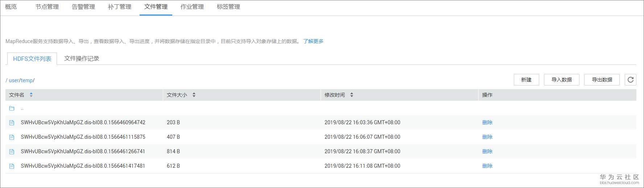The height and width of the screenshot is (188, 644).
Task: Click file icon for the ...1566461417481 row
Action: coord(12,166)
